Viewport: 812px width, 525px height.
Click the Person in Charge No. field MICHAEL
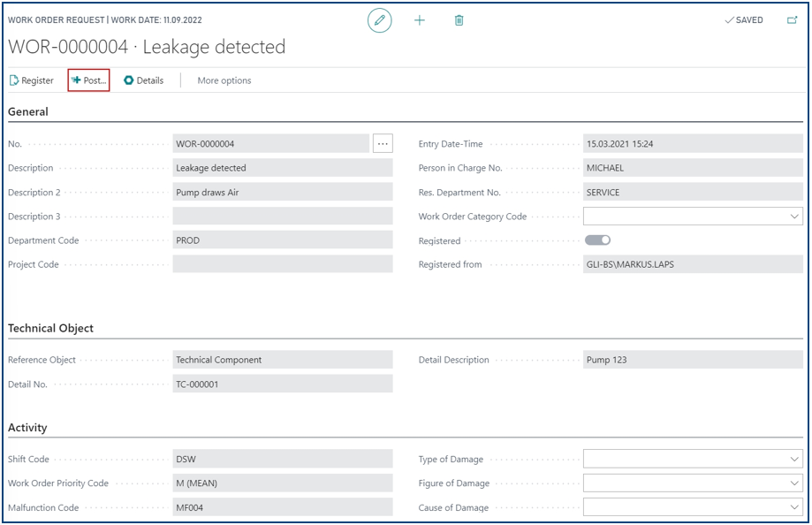[693, 168]
